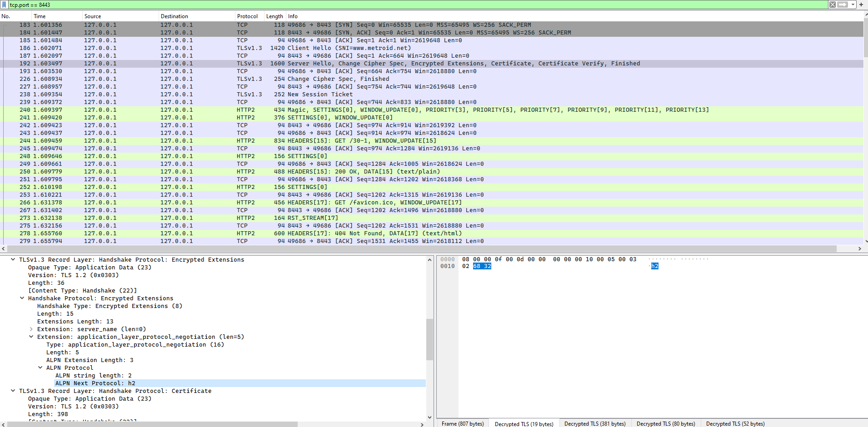Select packet 240 with Magic, SETTINGS
Image resolution: width=868 pixels, height=427 pixels.
click(432, 110)
